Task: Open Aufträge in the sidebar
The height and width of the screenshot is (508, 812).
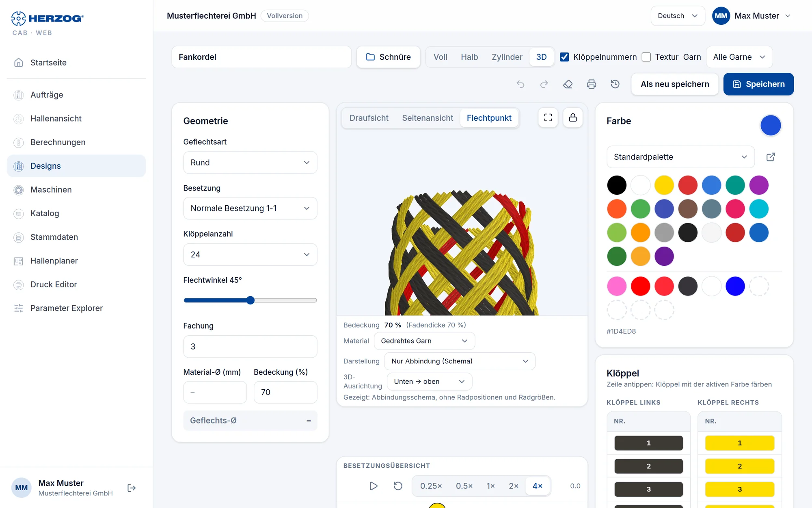Action: click(x=76, y=95)
